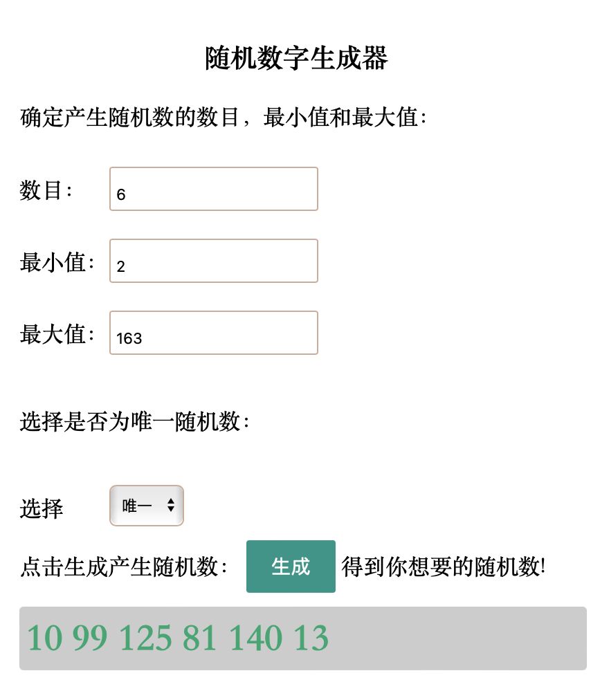This screenshot has height=700, width=591.
Task: Click the 数目 field label
Action: pyautogui.click(x=46, y=190)
